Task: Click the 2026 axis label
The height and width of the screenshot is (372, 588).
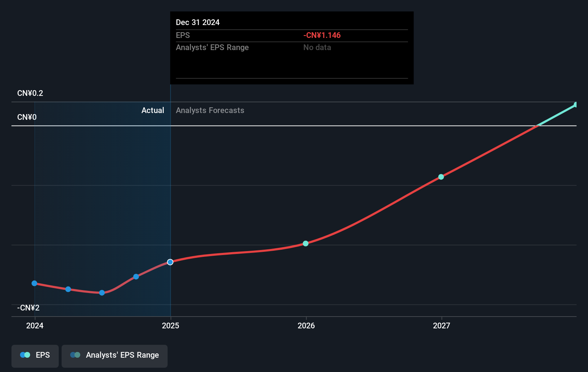Action: (x=305, y=326)
